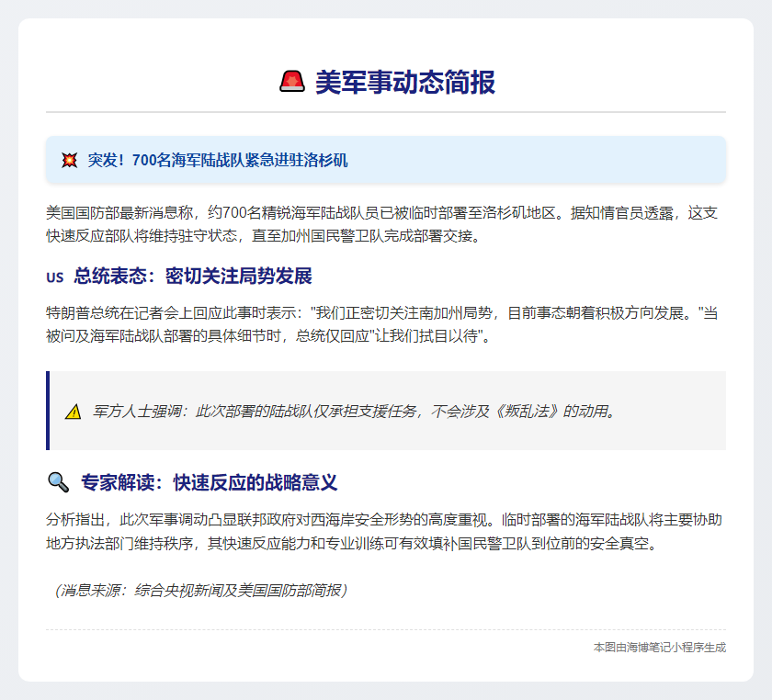Click the yellow warning triangle icon

[x=74, y=412]
